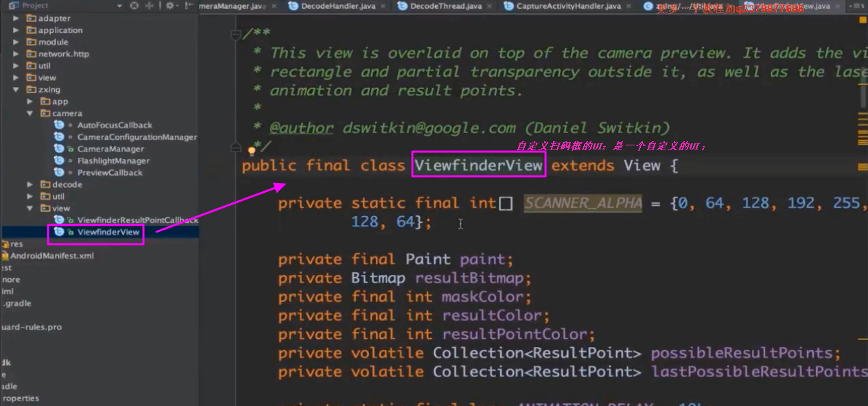Viewport: 868px width, 406px height.
Task: Open AutoFocusCallback in the project tree
Action: click(x=115, y=125)
